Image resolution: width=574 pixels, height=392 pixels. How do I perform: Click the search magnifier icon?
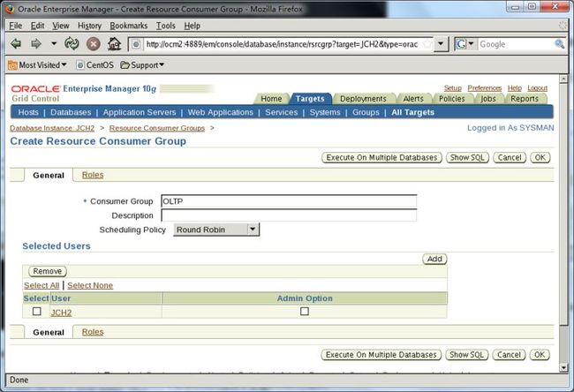(559, 44)
